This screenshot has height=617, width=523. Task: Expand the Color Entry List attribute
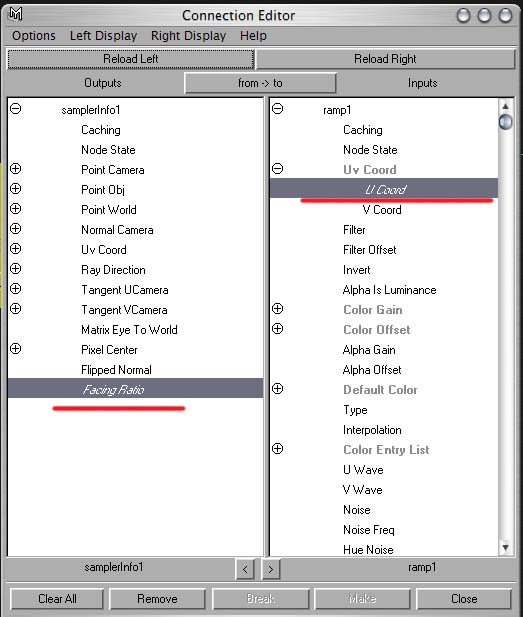point(277,449)
